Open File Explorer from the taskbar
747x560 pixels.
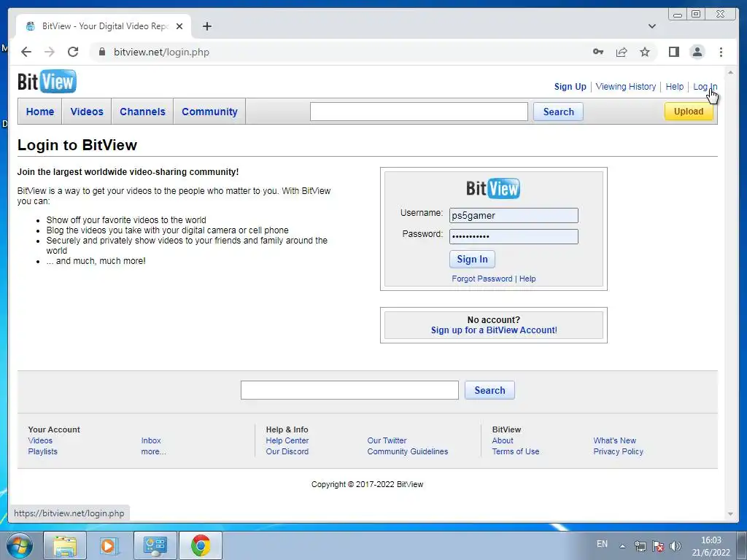pos(65,545)
